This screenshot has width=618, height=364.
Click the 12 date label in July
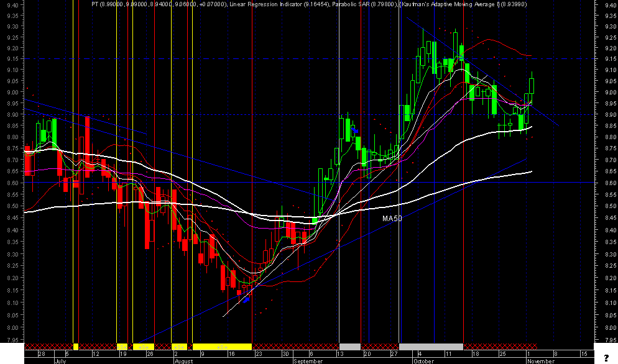click(96, 354)
